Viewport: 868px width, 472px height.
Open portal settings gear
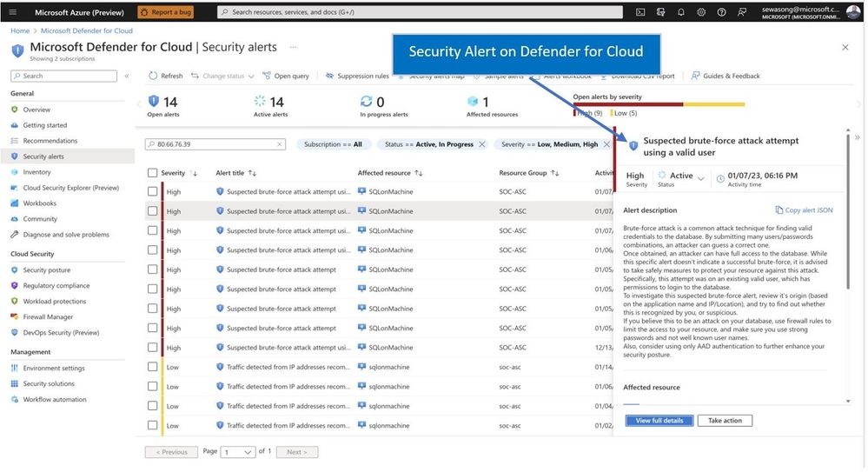coord(701,12)
